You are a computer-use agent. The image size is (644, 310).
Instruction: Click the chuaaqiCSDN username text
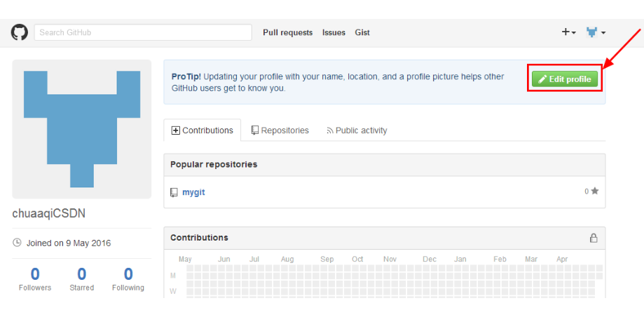click(x=49, y=214)
